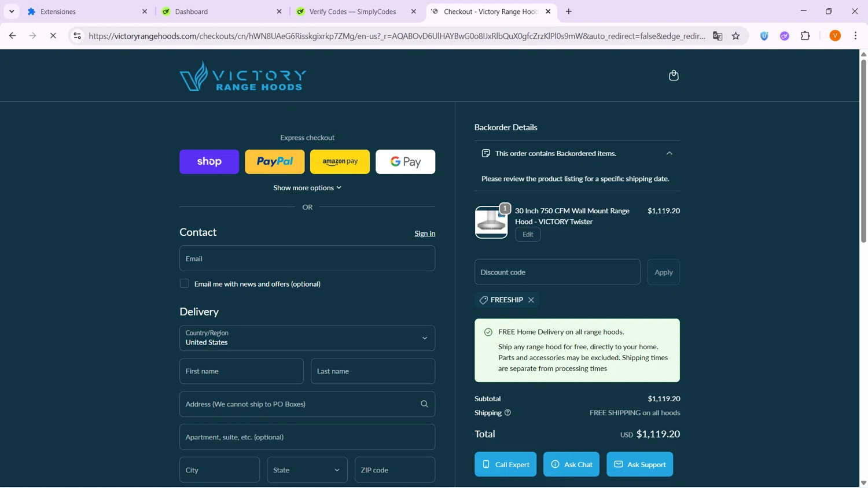Click the blue shield extension icon
The width and height of the screenshot is (868, 488).
click(x=764, y=36)
